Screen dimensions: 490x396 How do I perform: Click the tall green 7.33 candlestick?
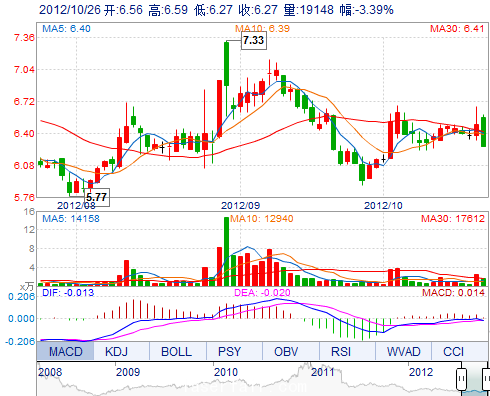pyautogui.click(x=226, y=63)
